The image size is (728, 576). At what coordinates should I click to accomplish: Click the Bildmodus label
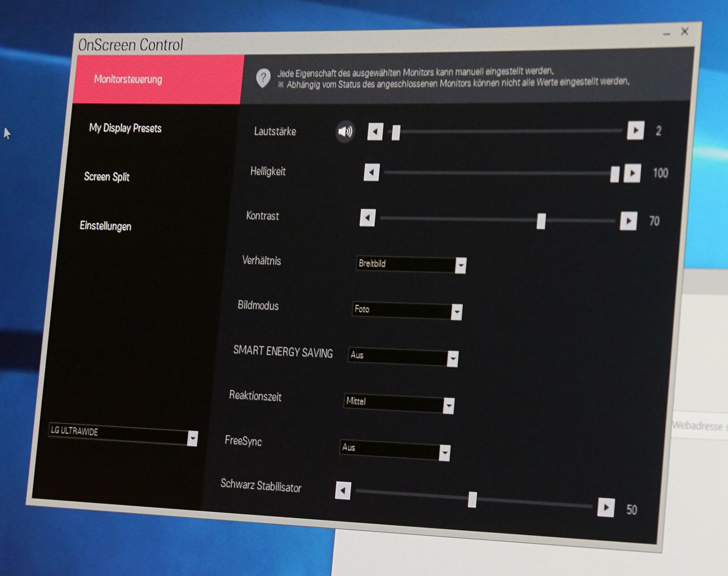(258, 305)
